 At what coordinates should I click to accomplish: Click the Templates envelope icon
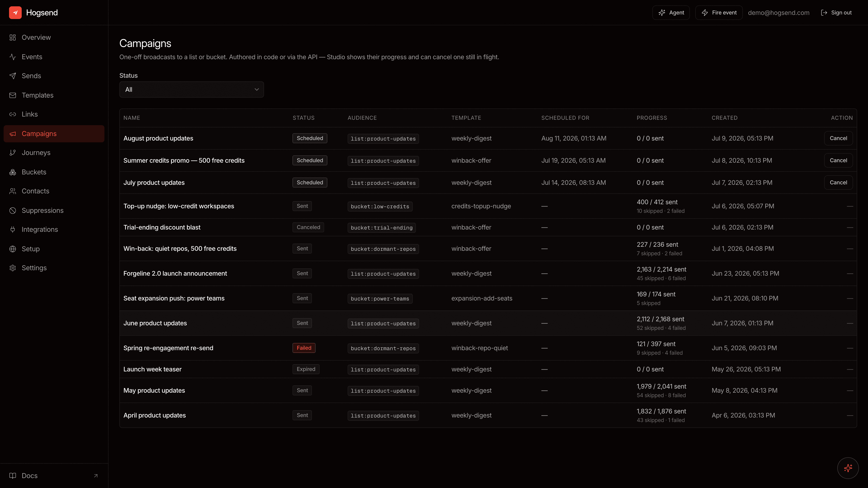click(x=13, y=95)
